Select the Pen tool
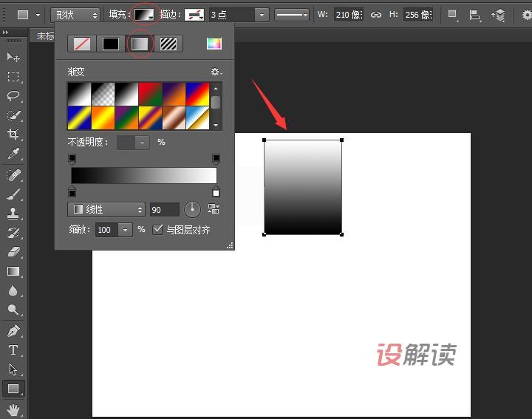 13,330
